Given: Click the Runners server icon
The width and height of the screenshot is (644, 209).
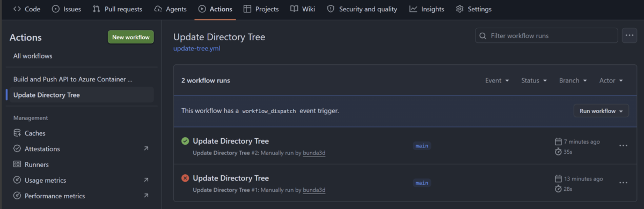Looking at the screenshot, I should point(17,165).
